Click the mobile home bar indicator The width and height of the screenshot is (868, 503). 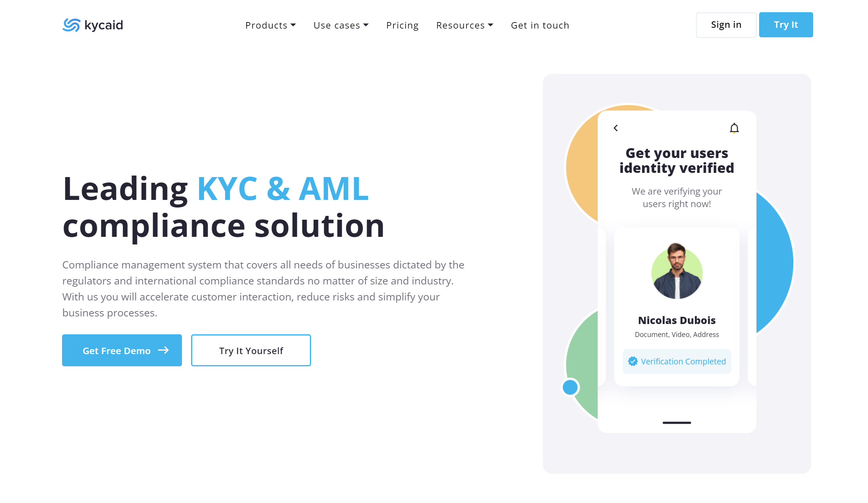677,423
